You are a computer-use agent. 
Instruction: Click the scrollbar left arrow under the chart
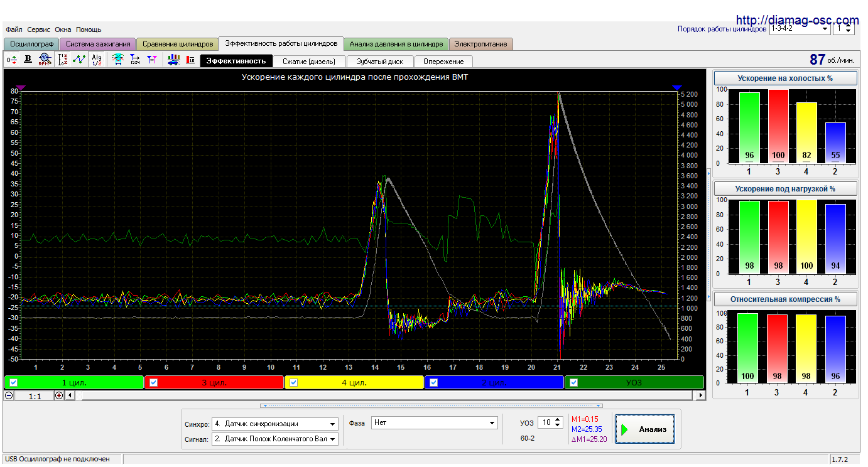70,395
